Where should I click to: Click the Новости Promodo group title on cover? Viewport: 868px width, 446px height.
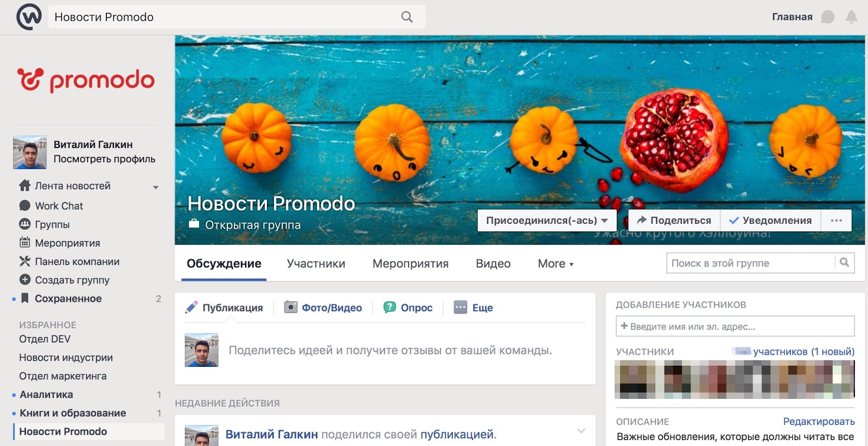point(271,203)
